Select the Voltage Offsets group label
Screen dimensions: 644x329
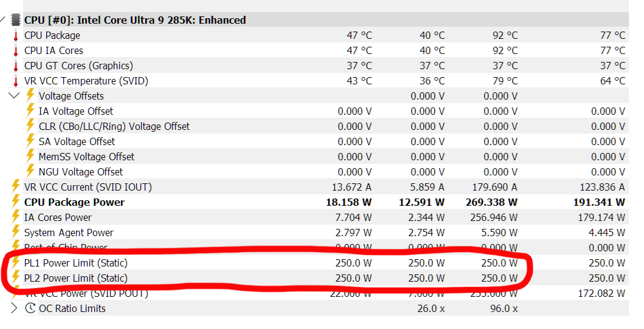71,97
